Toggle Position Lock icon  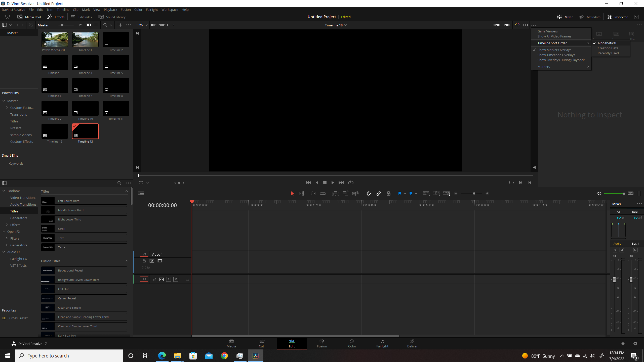click(x=388, y=193)
